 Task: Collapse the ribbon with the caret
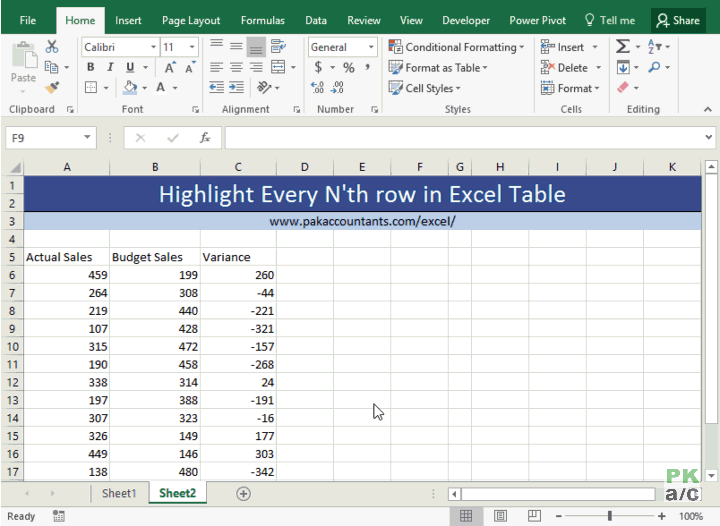(708, 109)
